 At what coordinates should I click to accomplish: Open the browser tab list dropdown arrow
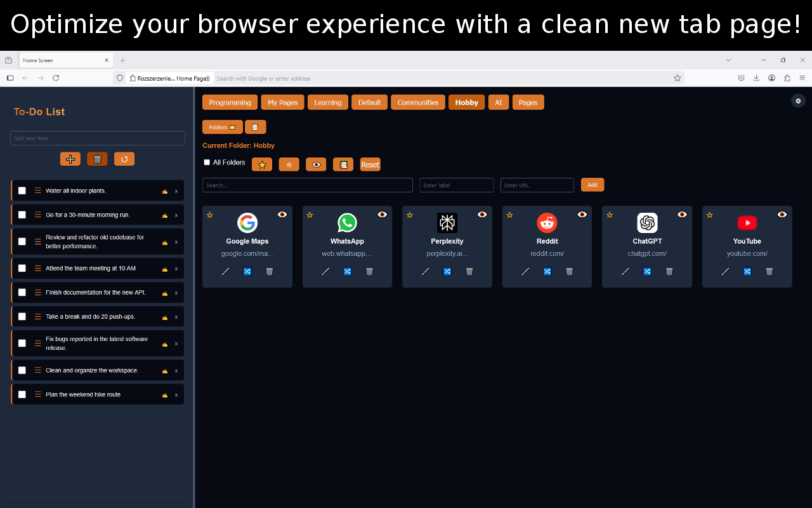[x=728, y=60]
